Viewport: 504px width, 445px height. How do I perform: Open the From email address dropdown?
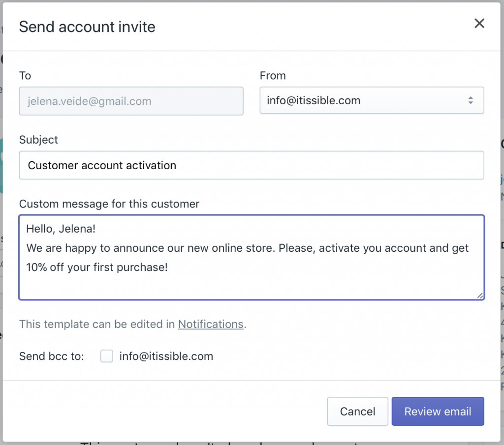372,100
